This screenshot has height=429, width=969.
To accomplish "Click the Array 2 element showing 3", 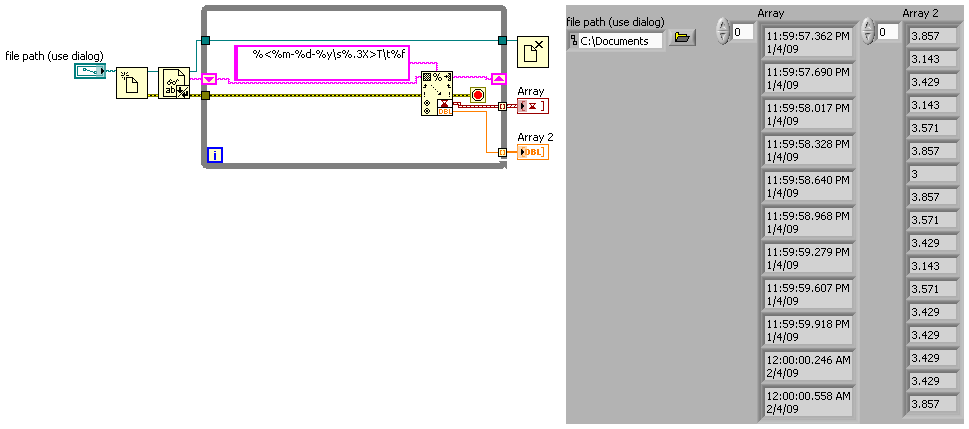I will (x=933, y=174).
